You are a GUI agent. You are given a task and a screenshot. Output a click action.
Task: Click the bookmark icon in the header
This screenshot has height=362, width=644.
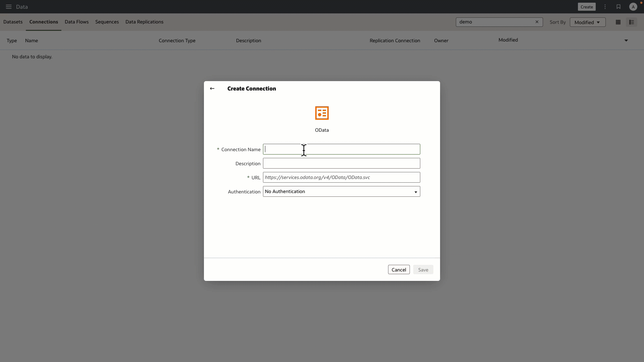coord(618,7)
